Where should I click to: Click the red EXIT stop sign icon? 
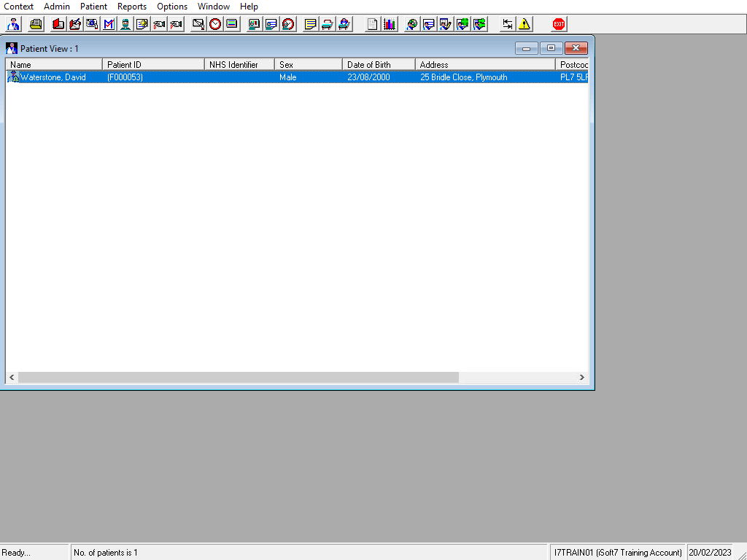(559, 24)
